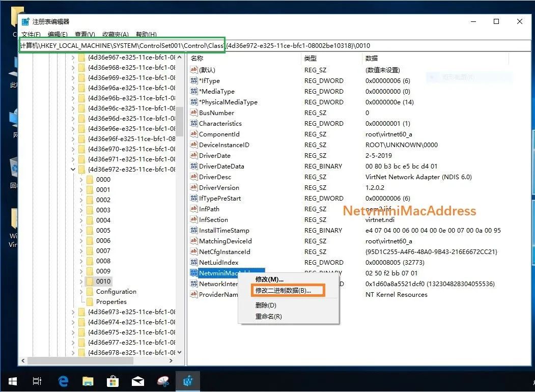The image size is (535, 392).
Task: Expand the 0010 subkey
Action: click(x=81, y=282)
